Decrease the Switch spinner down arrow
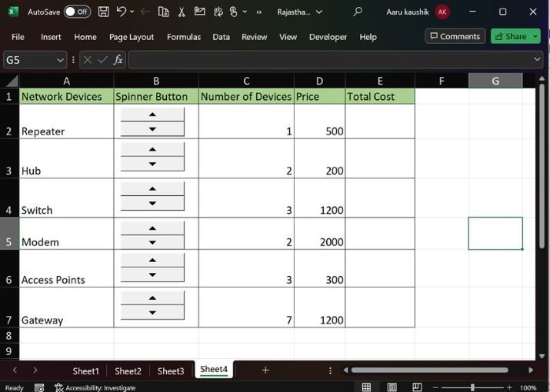 pyautogui.click(x=152, y=204)
